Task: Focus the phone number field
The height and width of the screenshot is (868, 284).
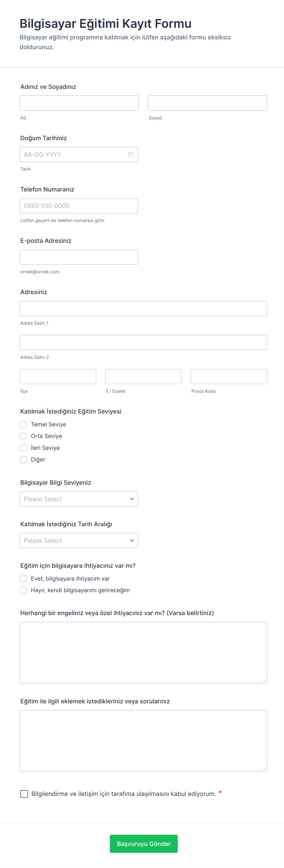Action: pos(79,206)
